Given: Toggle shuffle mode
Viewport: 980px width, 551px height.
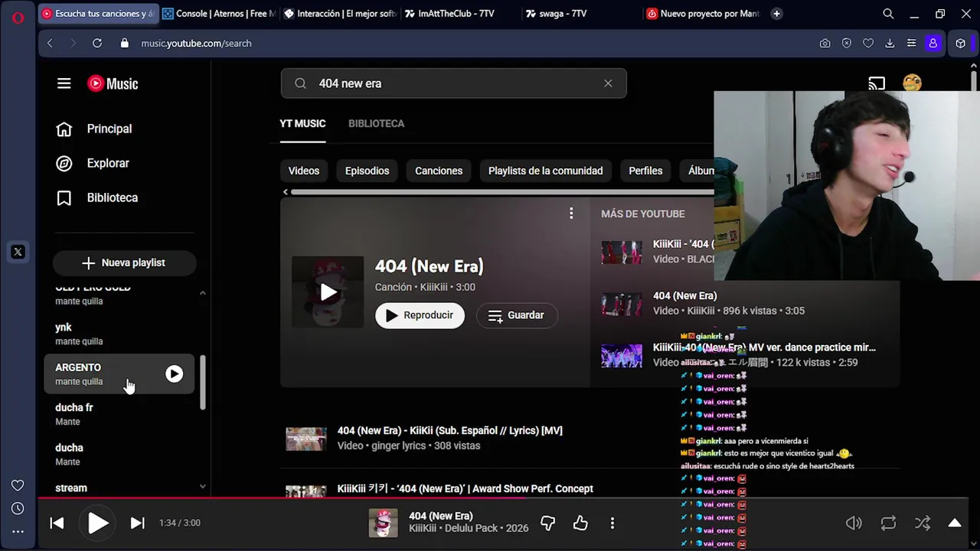Looking at the screenshot, I should click(923, 523).
